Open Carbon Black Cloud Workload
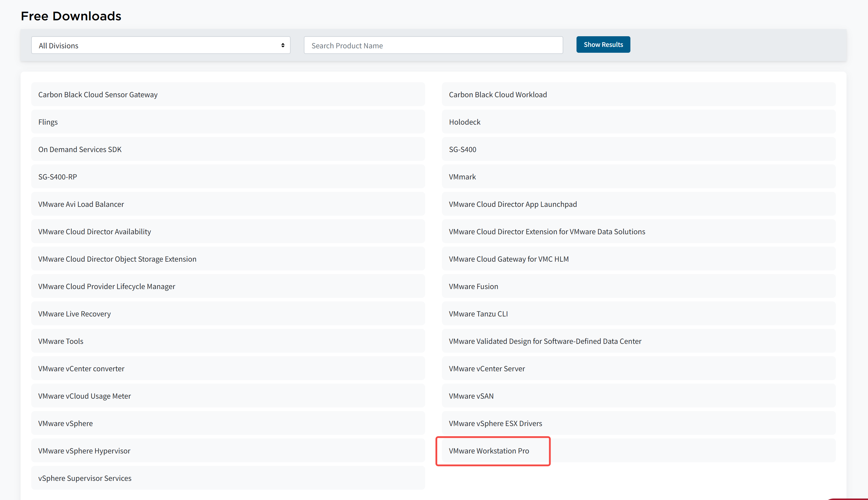This screenshot has width=868, height=500. [638, 95]
